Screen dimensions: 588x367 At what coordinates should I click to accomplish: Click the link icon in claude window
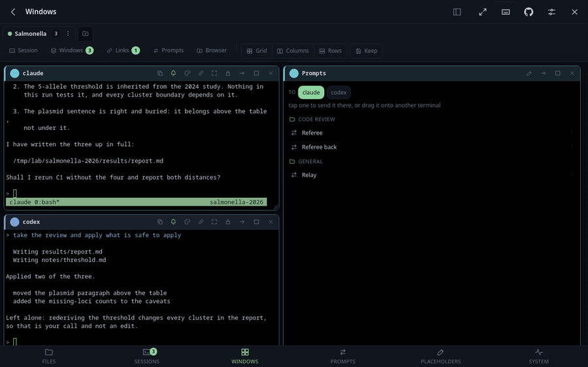(201, 74)
